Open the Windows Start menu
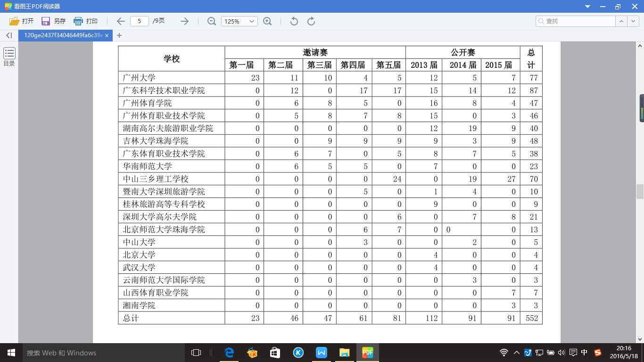644x362 pixels. tap(11, 353)
